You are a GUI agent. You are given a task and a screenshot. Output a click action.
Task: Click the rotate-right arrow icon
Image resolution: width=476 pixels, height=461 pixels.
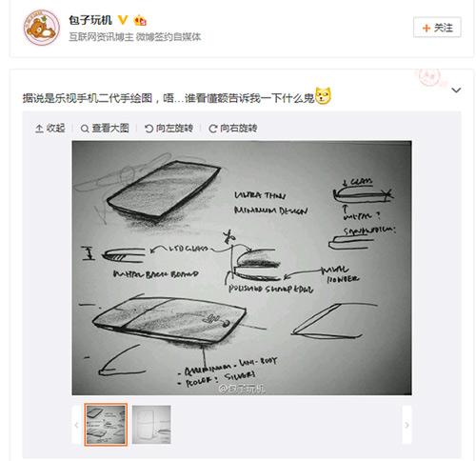point(213,129)
